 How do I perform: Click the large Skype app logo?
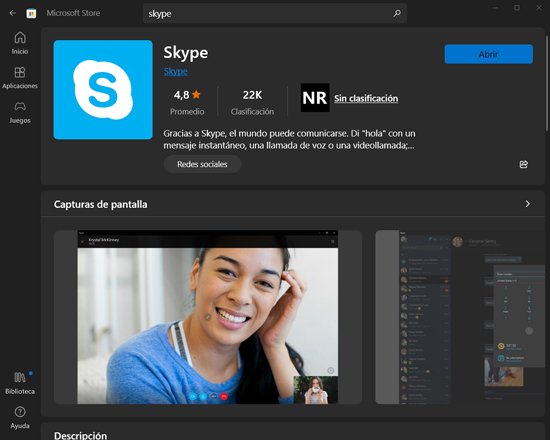[x=103, y=89]
